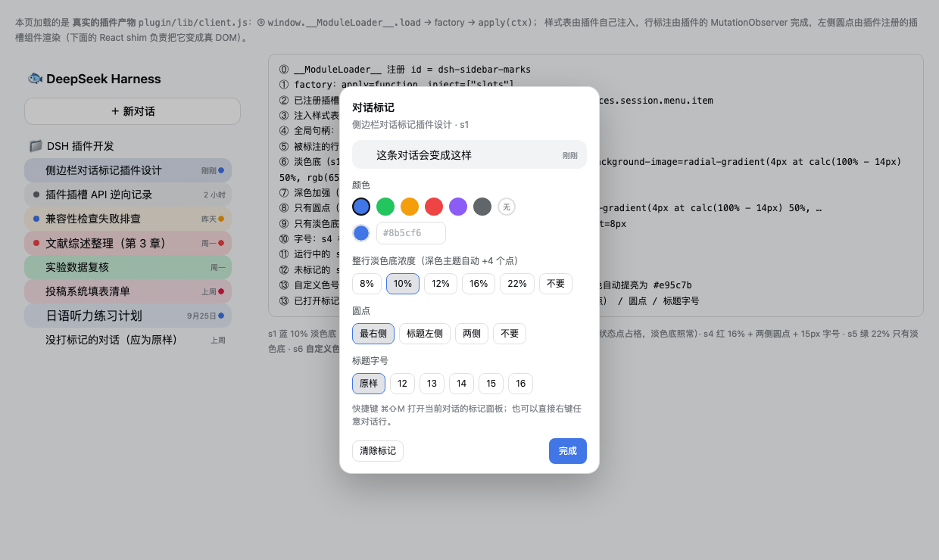
Task: Open conversation 侧边栏对话标记插件设计
Action: click(x=128, y=170)
